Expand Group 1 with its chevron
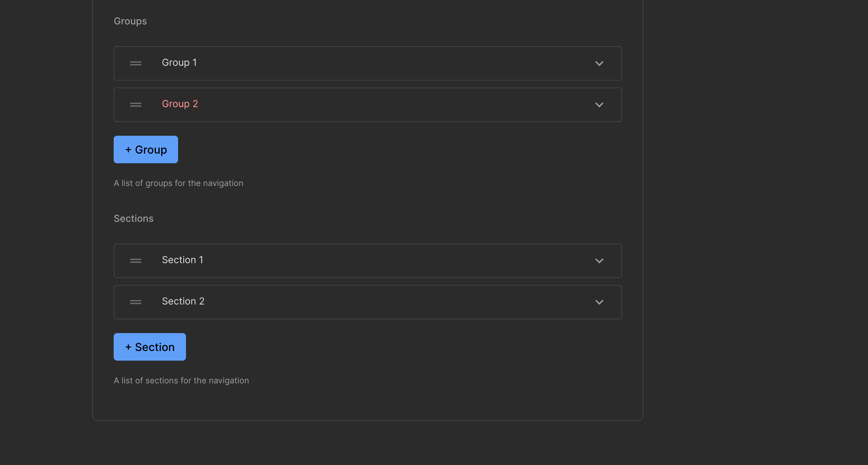 [599, 63]
